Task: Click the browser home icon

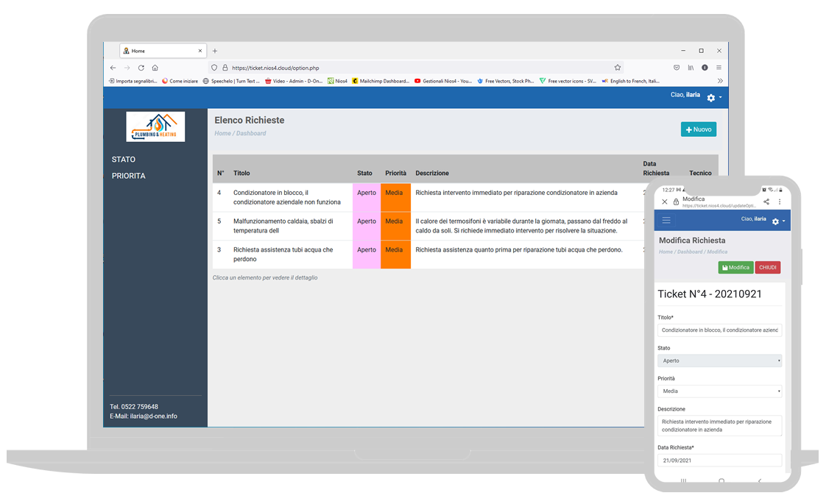Action: [x=155, y=68]
